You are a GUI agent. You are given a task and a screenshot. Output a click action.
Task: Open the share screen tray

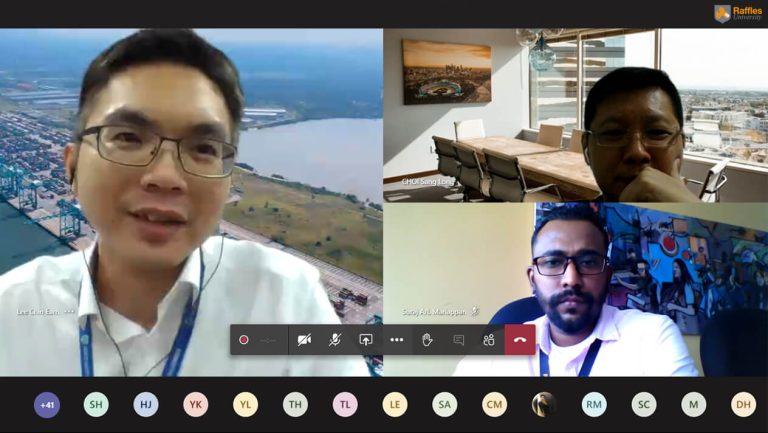click(x=366, y=340)
